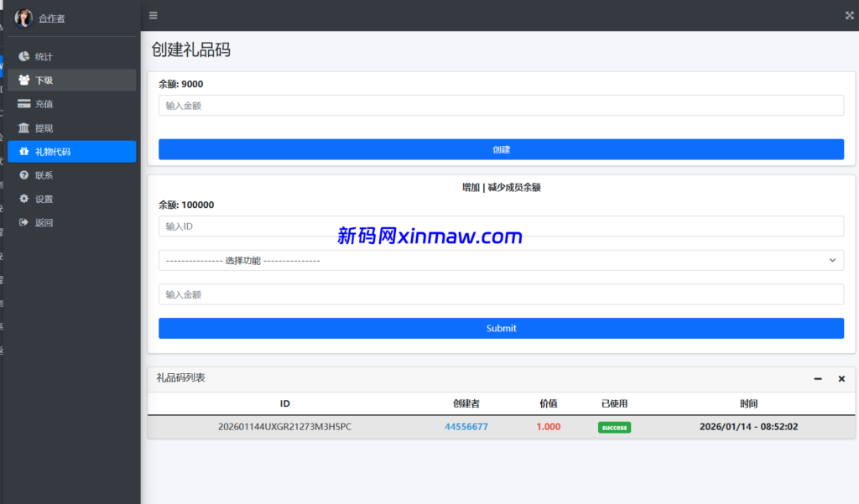This screenshot has width=859, height=504.
Task: Select the 统计 statistics icon in sidebar
Action: click(x=25, y=56)
